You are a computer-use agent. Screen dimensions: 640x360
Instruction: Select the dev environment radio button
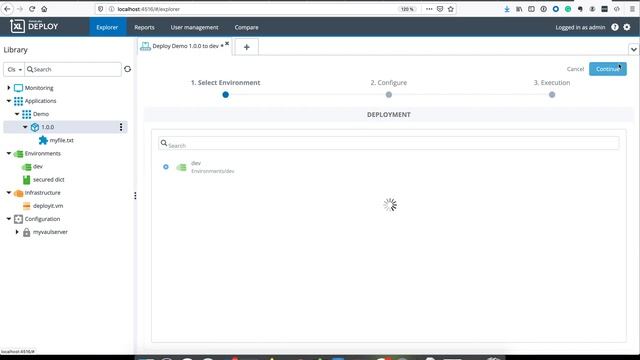166,167
